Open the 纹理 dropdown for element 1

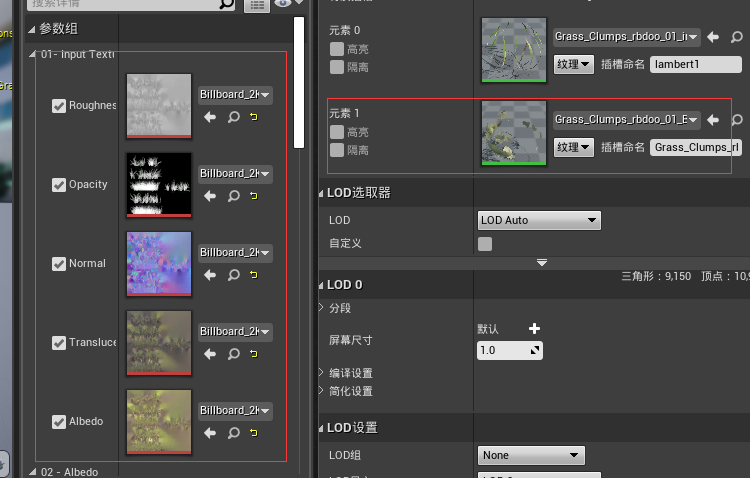pos(574,147)
